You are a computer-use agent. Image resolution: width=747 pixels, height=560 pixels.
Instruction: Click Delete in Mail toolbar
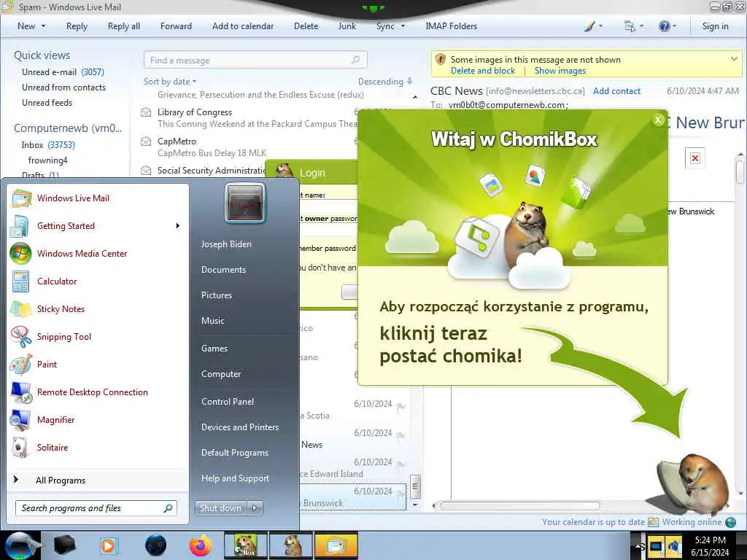(306, 26)
